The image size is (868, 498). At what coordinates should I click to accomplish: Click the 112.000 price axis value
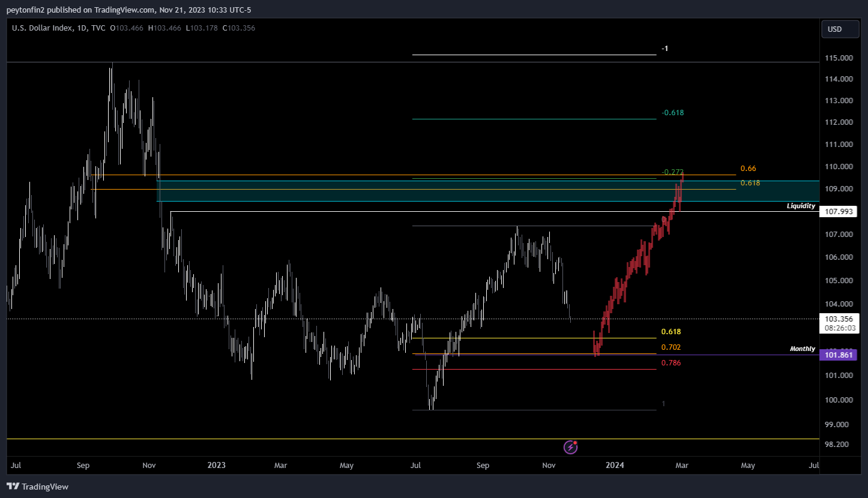tap(839, 122)
